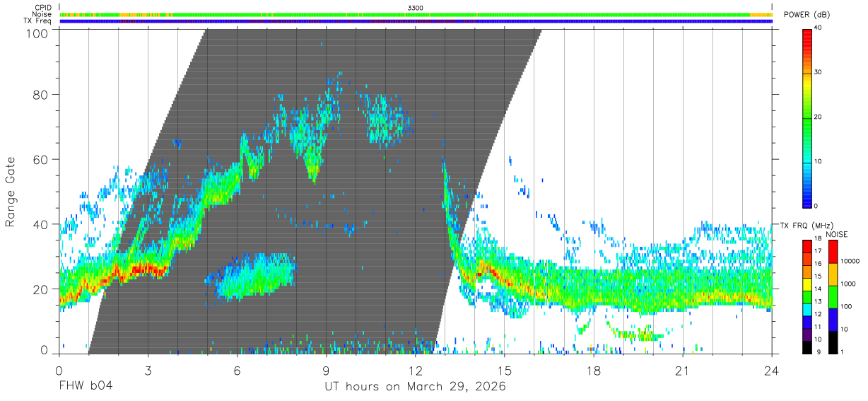Click the purple 10-11 MHz swatch in TX FRQ legend
This screenshot has height=401, width=868.
point(807,335)
